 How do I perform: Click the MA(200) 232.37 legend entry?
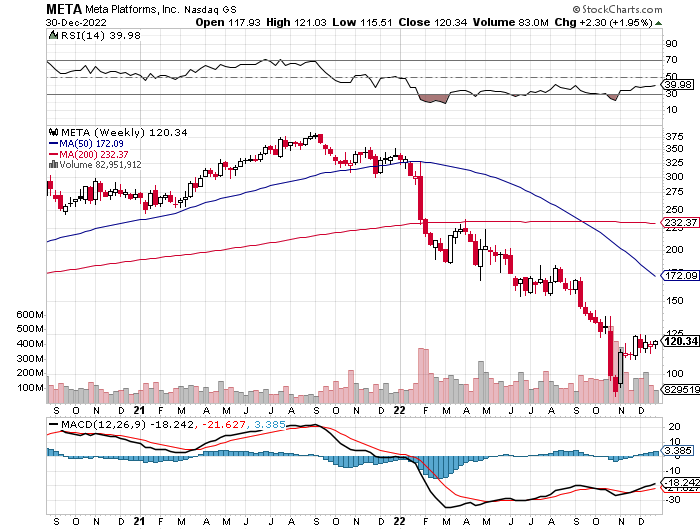point(88,154)
